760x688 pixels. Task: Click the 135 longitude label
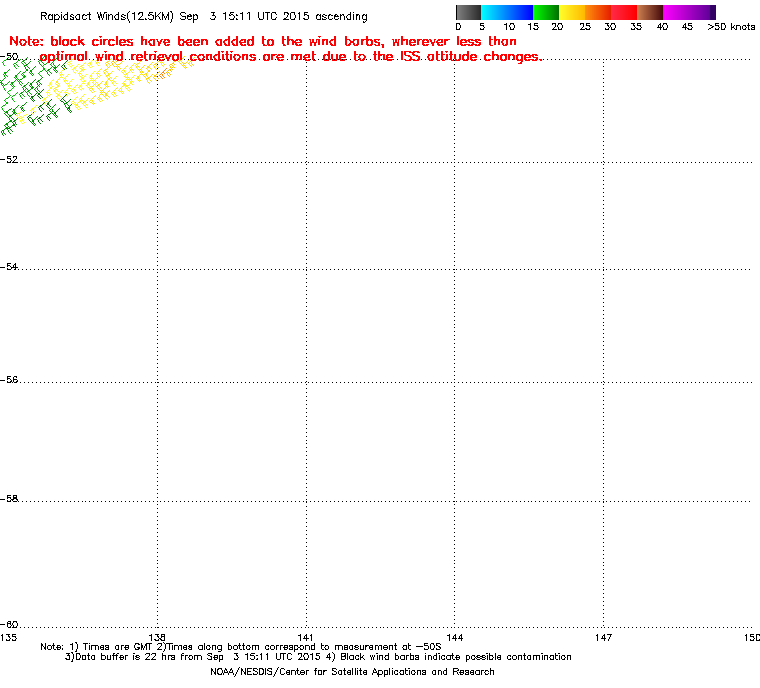(8, 637)
